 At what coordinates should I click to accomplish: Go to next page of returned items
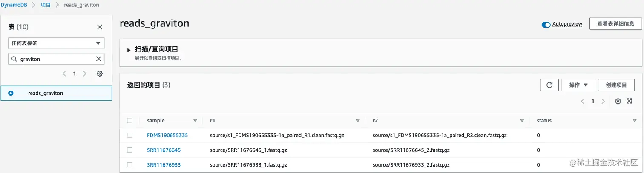coord(603,101)
